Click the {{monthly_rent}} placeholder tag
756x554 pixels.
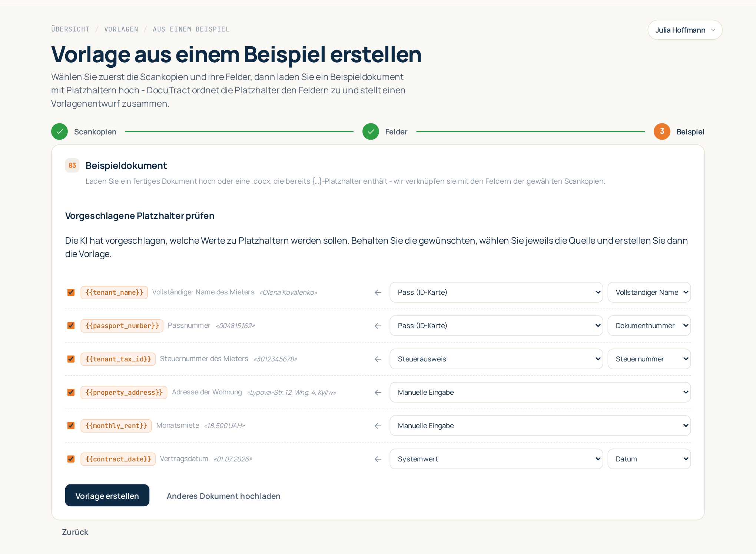click(116, 426)
